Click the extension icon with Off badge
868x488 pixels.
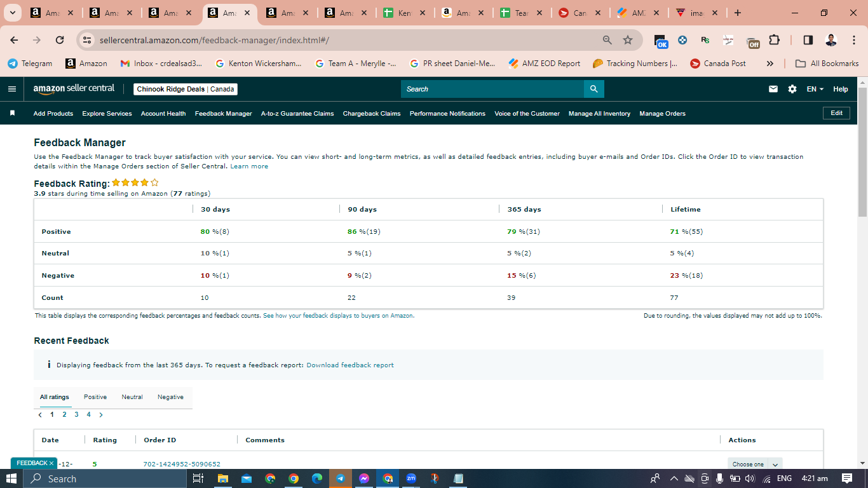click(752, 41)
